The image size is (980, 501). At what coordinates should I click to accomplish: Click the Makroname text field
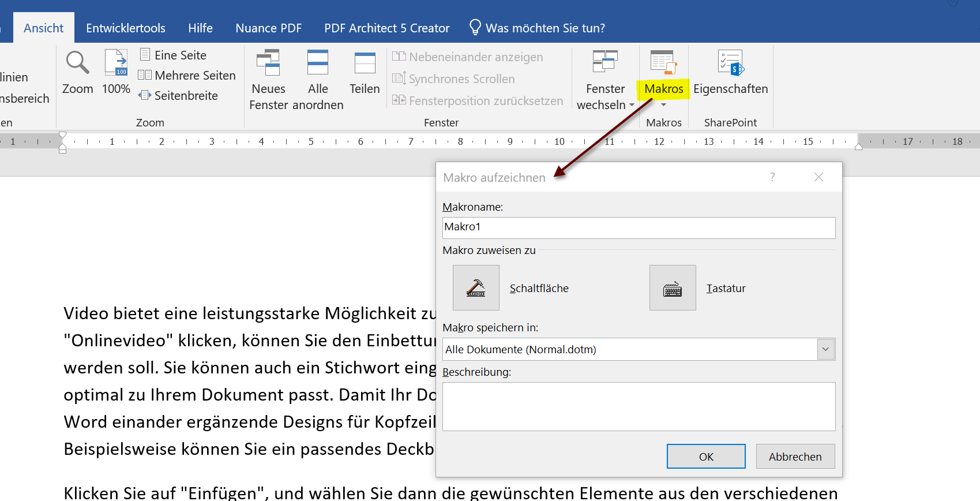639,227
